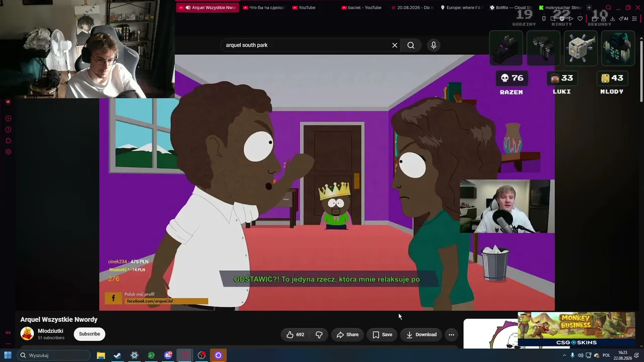Open Steam from the taskbar
This screenshot has width=644, height=362.
(117, 355)
